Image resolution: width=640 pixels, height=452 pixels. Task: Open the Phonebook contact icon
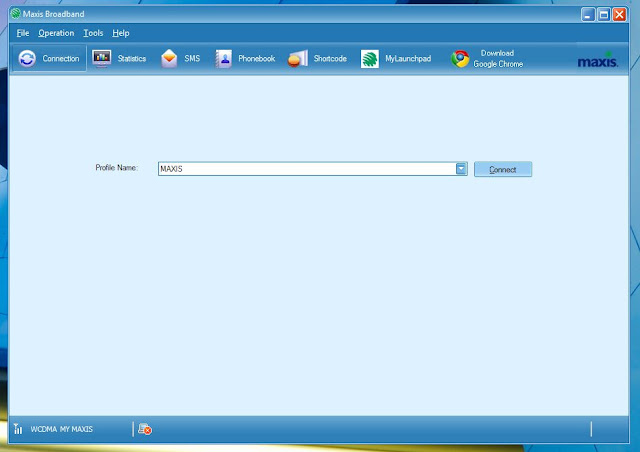(224, 59)
